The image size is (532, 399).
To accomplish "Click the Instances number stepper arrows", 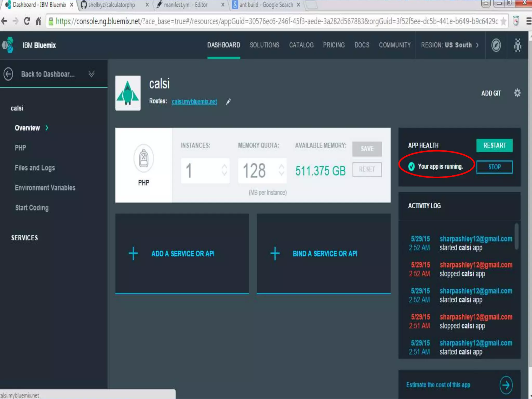I will click(224, 170).
